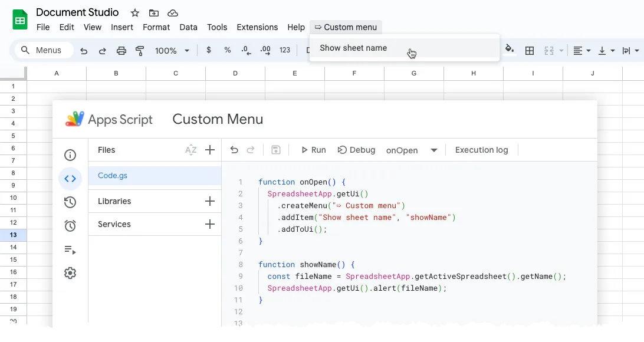
Task: Open the Apps Script Editor code icon
Action: (x=70, y=178)
